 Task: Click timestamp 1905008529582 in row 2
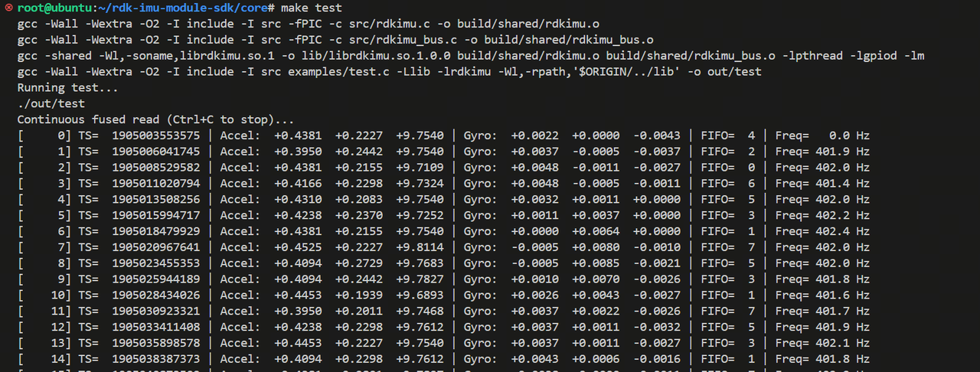tap(156, 168)
